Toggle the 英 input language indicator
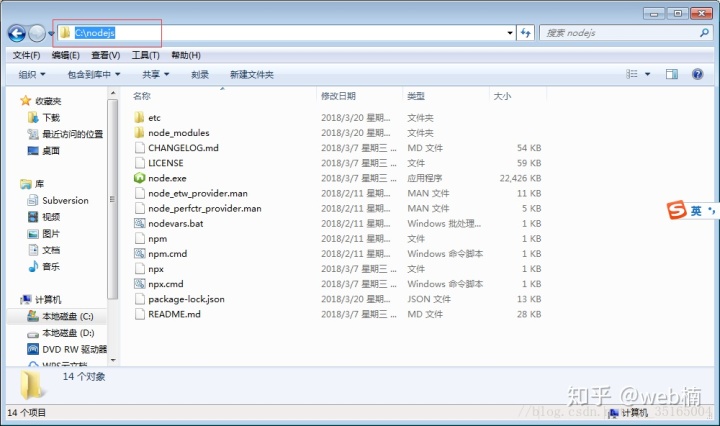Screen dimensions: 720x426 coord(696,211)
